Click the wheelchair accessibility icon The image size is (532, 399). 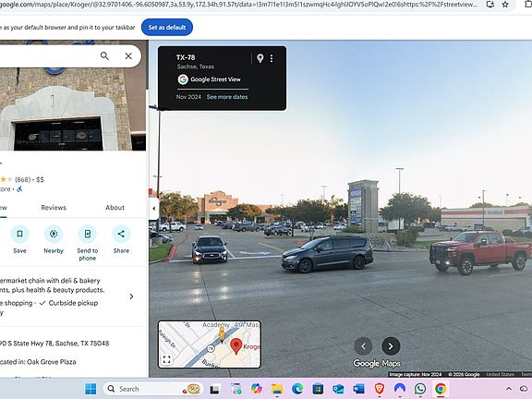click(19, 189)
